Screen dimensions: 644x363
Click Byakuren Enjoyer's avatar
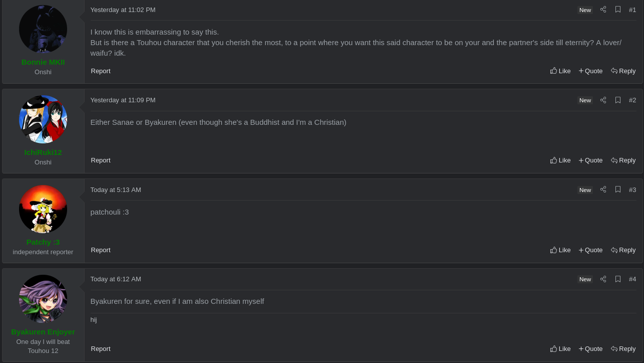point(43,299)
